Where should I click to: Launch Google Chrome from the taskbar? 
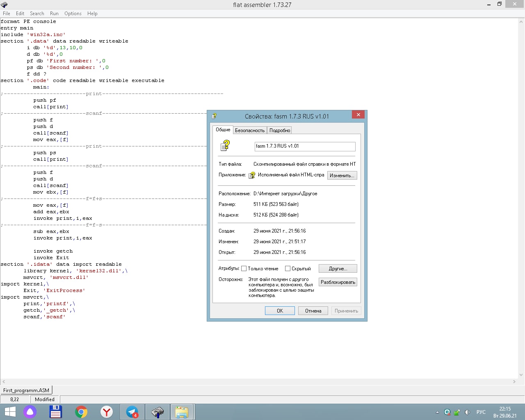click(81, 412)
